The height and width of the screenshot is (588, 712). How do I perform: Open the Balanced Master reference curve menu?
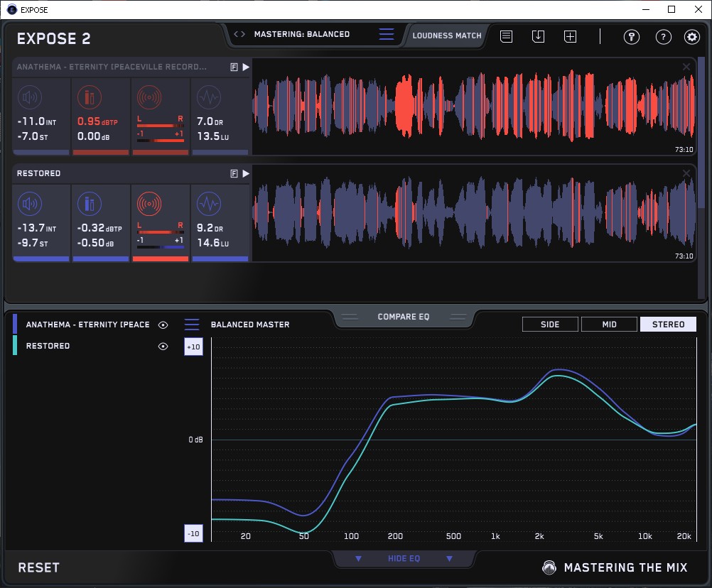[192, 325]
